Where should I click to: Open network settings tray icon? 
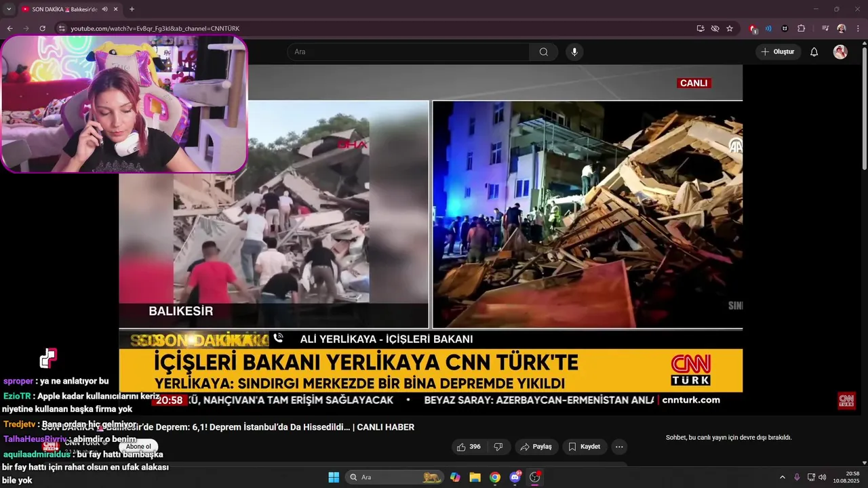[x=811, y=477]
